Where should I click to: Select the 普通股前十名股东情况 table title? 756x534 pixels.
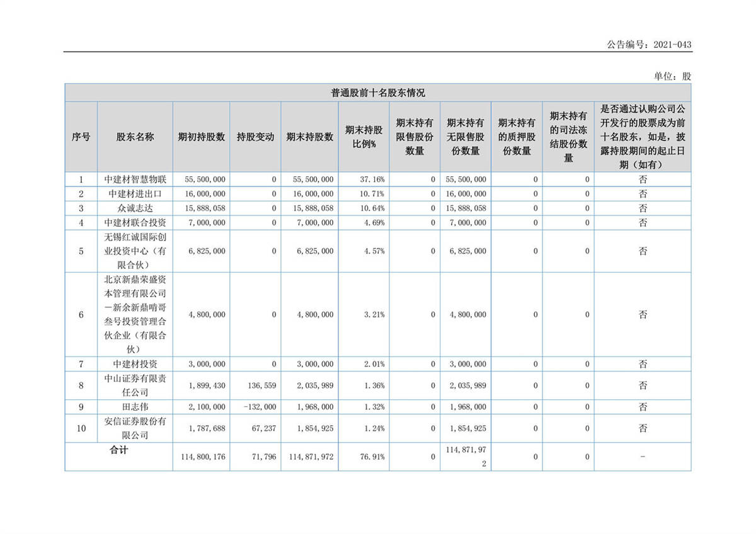pyautogui.click(x=377, y=93)
